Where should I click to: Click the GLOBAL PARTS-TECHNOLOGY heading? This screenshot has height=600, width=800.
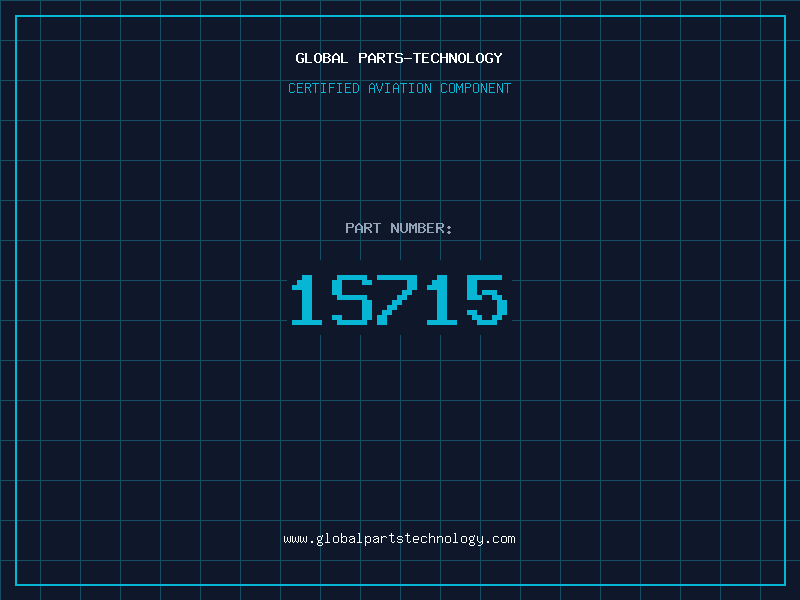[399, 58]
